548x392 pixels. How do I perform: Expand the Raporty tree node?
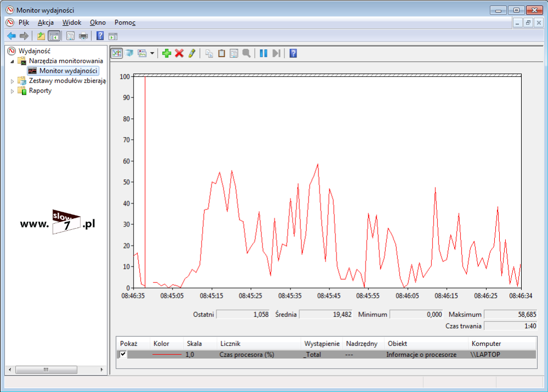(12, 91)
